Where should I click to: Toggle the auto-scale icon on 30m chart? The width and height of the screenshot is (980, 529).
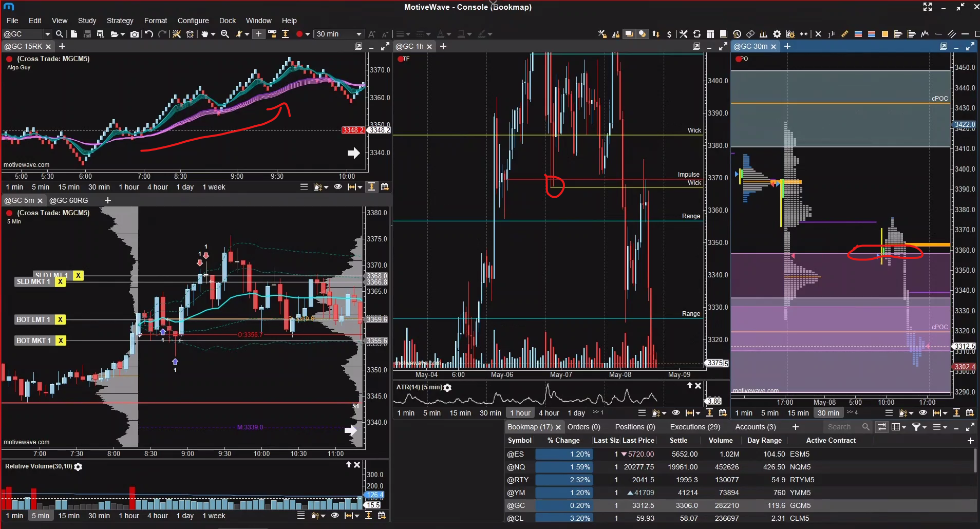[957, 413]
